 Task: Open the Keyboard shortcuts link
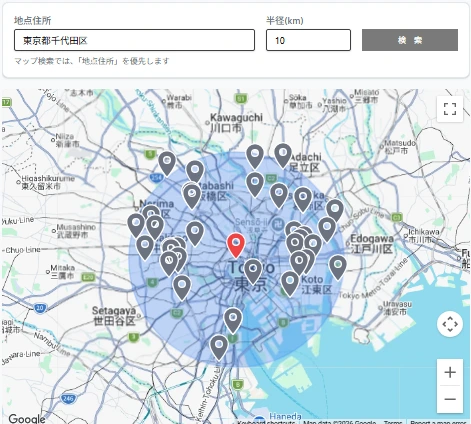(266, 422)
